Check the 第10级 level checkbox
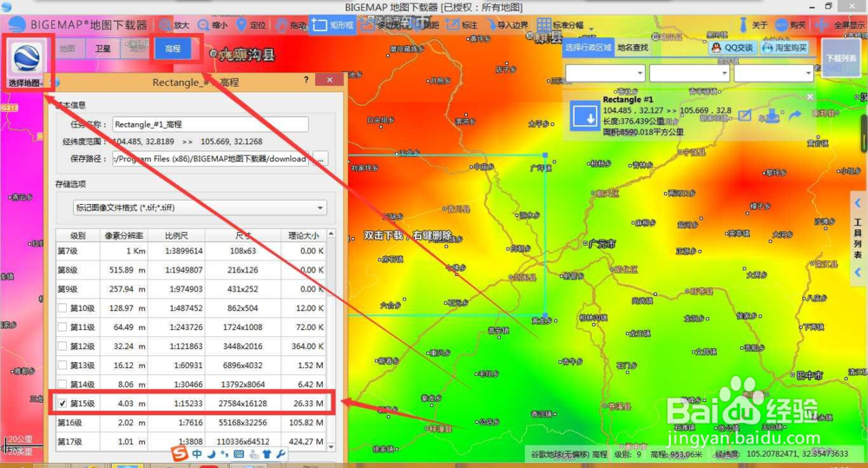This screenshot has width=868, height=468. pos(62,308)
